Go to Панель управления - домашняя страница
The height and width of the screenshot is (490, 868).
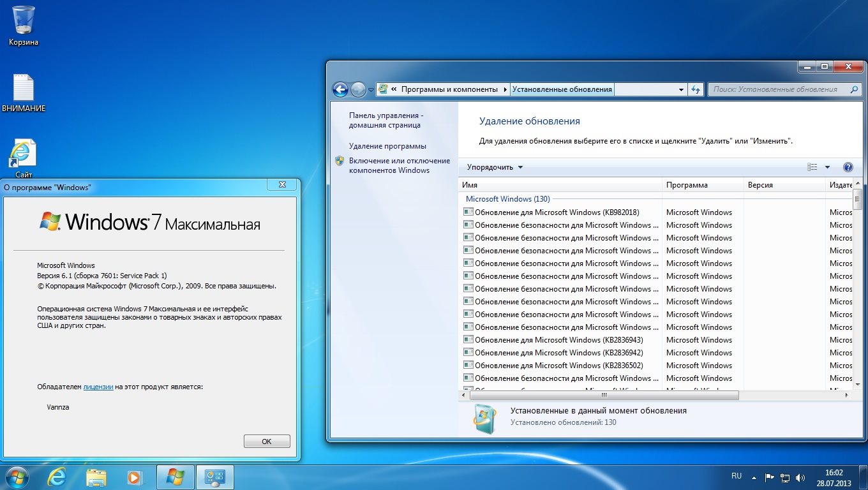point(386,121)
